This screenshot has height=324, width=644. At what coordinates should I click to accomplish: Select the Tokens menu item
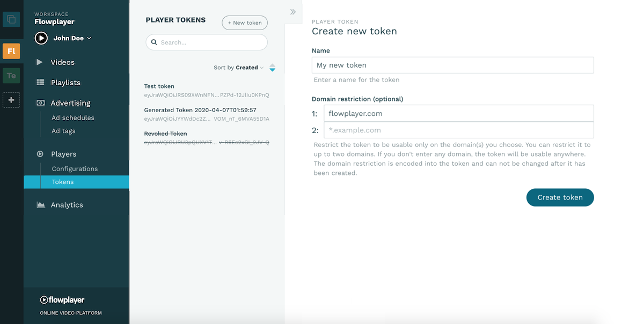point(76,182)
